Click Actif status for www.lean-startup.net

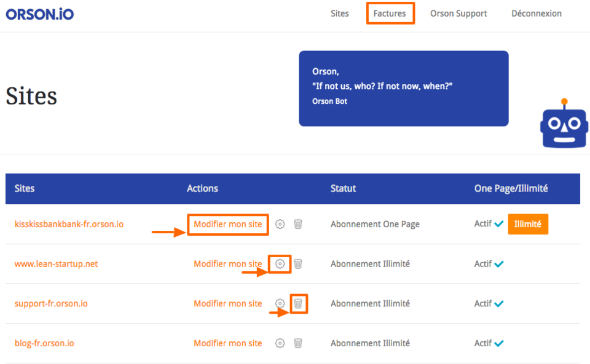click(489, 264)
